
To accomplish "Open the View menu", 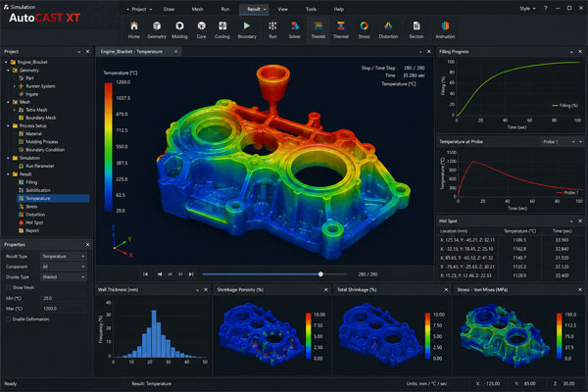I will pos(282,9).
